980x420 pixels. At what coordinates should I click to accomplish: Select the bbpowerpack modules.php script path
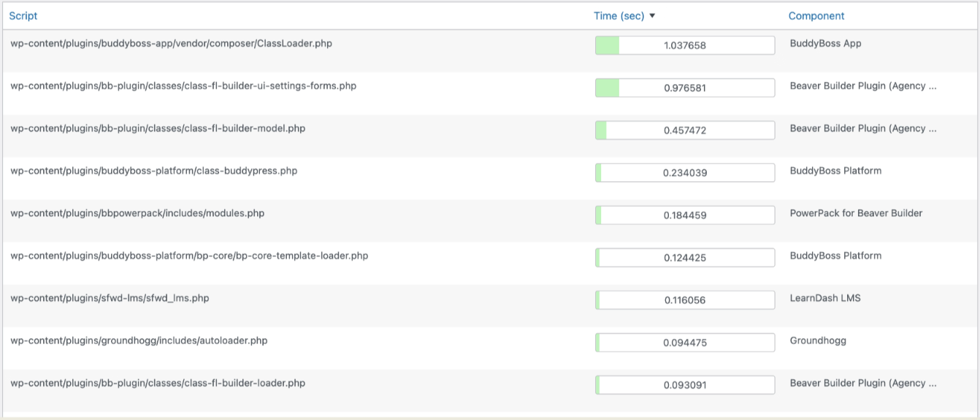(x=137, y=213)
